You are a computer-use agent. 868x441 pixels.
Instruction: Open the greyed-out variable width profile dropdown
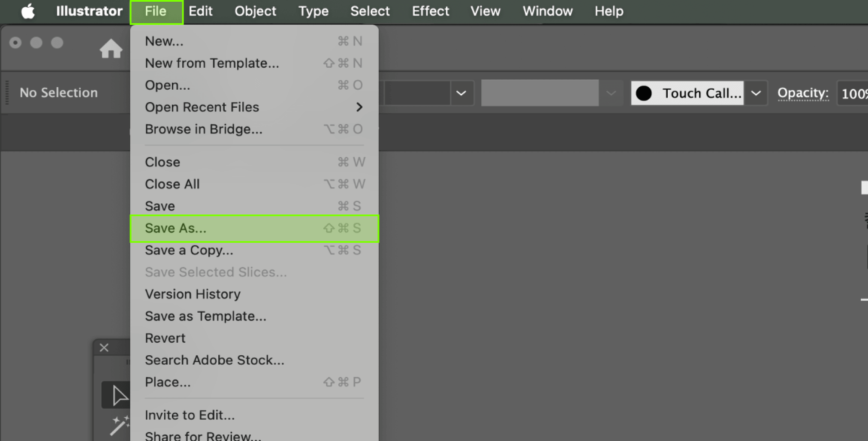pyautogui.click(x=611, y=93)
